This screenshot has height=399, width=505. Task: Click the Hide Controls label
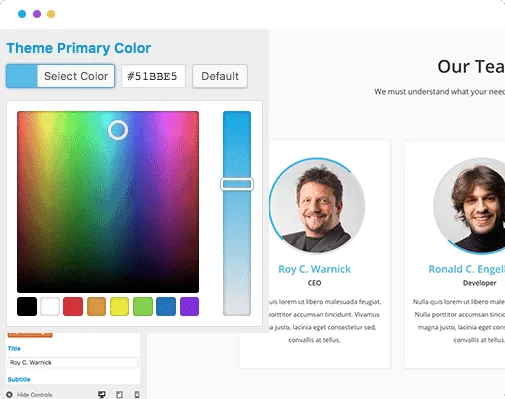click(35, 395)
